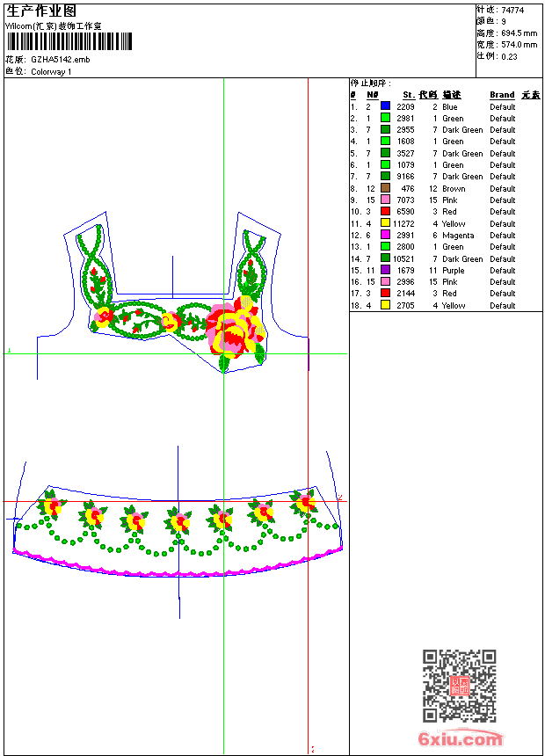The image size is (545, 756).
Task: Click the stitch count '1679'
Action: coord(405,271)
